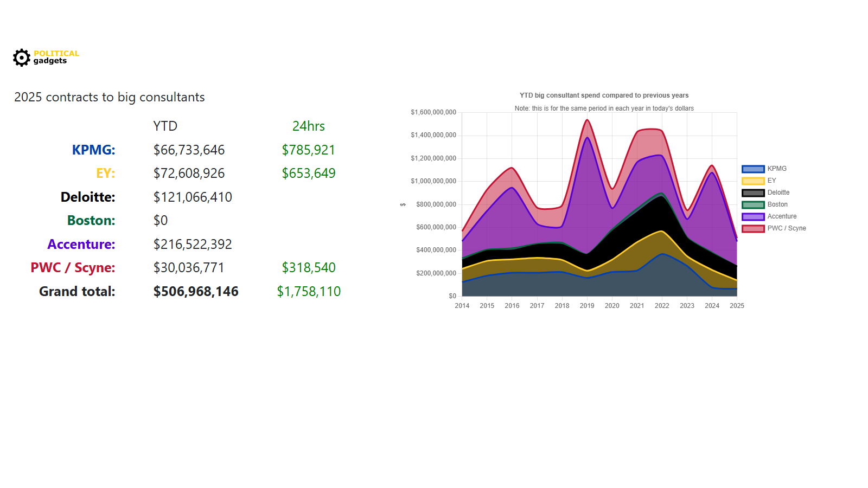Click Accenture YTD value $216,522,392
This screenshot has width=868, height=488.
pos(193,244)
